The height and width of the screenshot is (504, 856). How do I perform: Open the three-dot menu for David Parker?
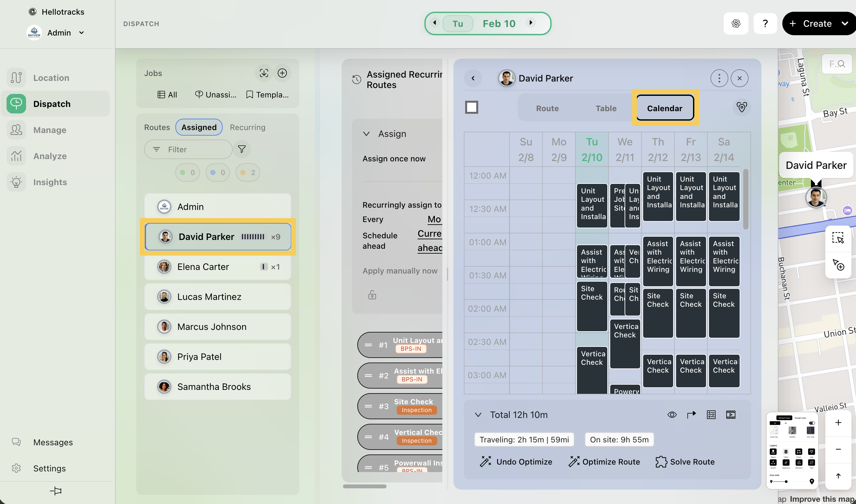[719, 78]
